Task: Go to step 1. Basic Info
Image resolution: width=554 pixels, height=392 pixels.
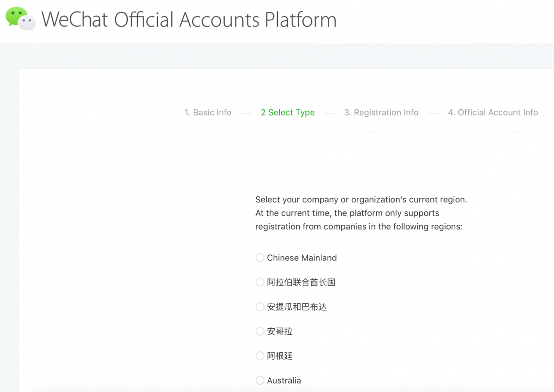Action: point(208,113)
